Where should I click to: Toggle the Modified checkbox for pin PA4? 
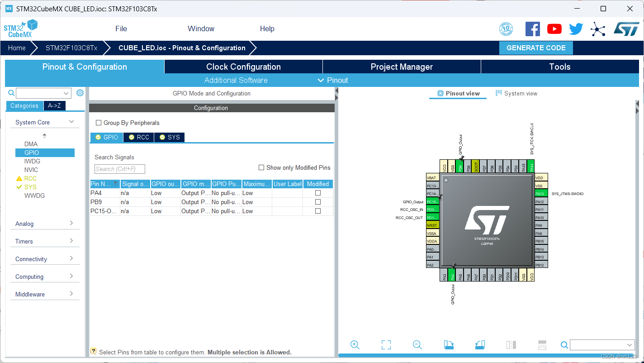click(318, 193)
